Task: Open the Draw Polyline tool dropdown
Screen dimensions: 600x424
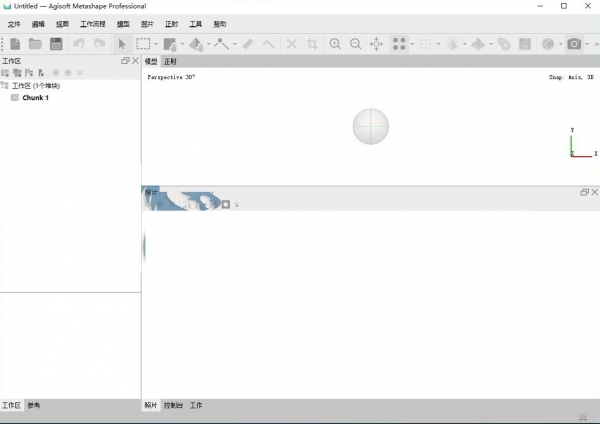Action: click(235, 44)
